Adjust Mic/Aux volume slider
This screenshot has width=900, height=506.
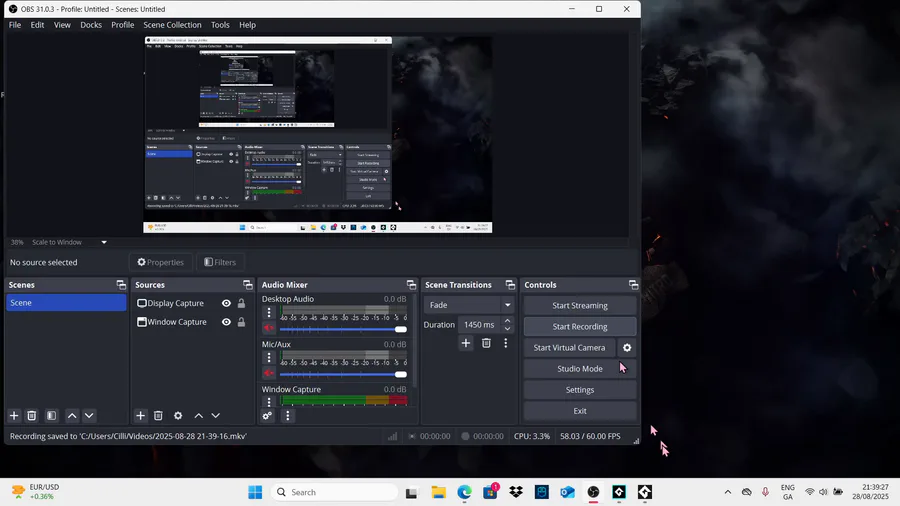(343, 374)
